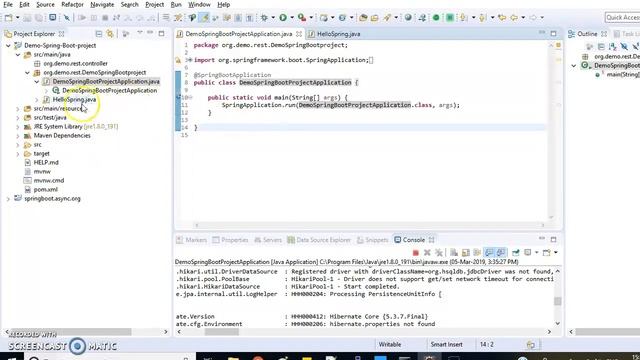Expand the src/test/java folder node
The image size is (640, 360).
(x=18, y=118)
